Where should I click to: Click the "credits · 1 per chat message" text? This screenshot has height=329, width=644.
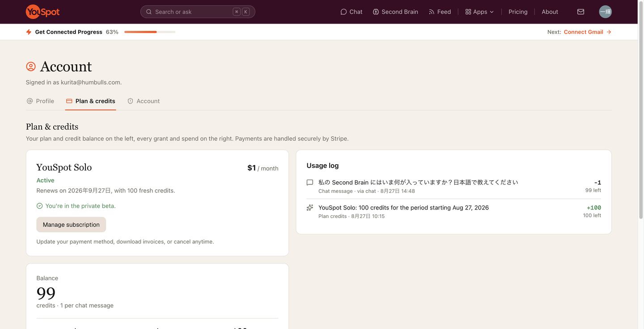tap(75, 305)
